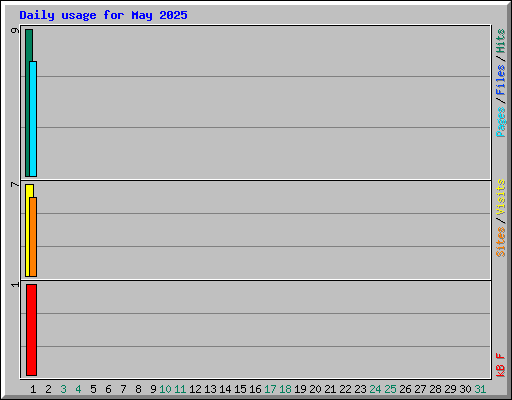
Task: Click day 12 on the x-axis
Action: 195,389
